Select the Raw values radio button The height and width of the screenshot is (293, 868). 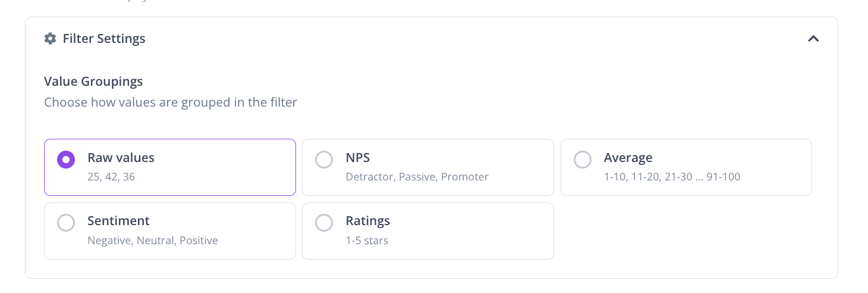point(66,160)
